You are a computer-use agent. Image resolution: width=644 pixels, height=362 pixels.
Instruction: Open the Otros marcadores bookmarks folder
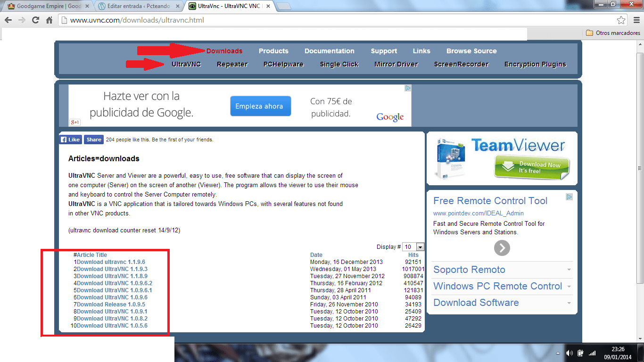[x=613, y=33]
